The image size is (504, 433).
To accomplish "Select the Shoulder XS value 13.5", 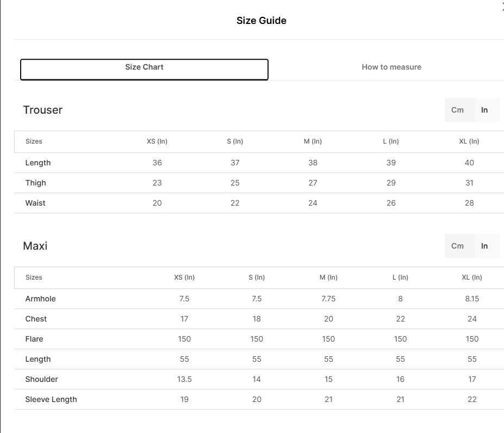I will click(184, 379).
